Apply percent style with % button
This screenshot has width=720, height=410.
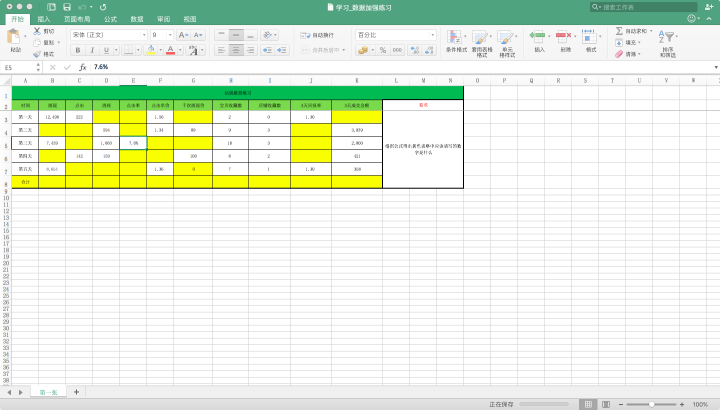coord(383,50)
